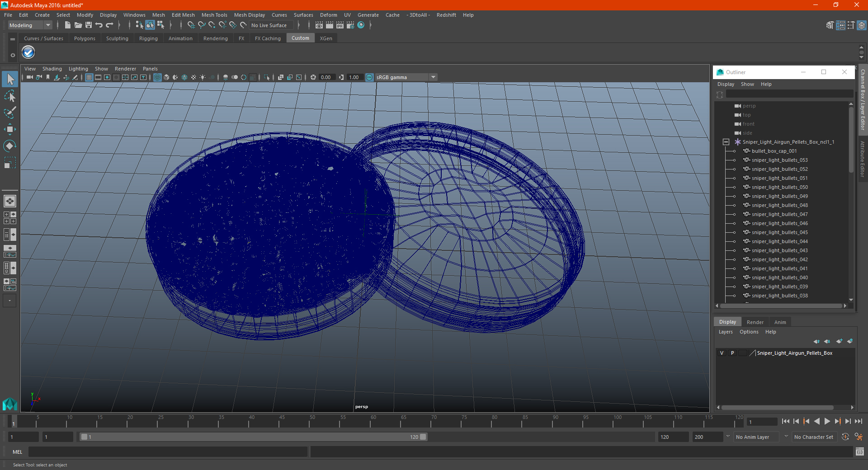Open Outliner Display menu
The image size is (868, 470).
(726, 84)
